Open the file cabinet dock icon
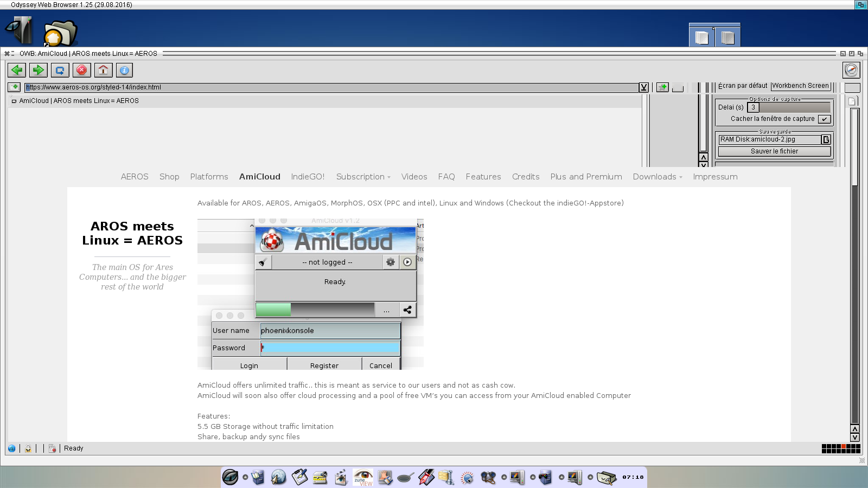Screen dimensions: 868x488 coord(258,477)
